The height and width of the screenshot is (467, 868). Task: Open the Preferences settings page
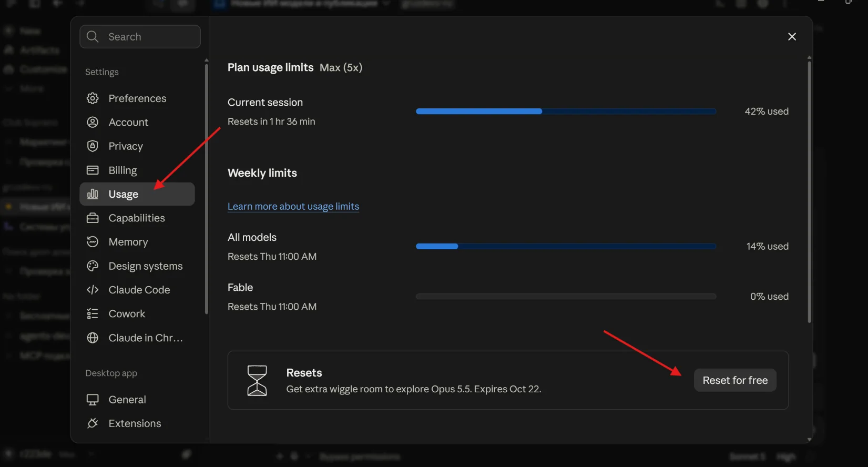(137, 98)
